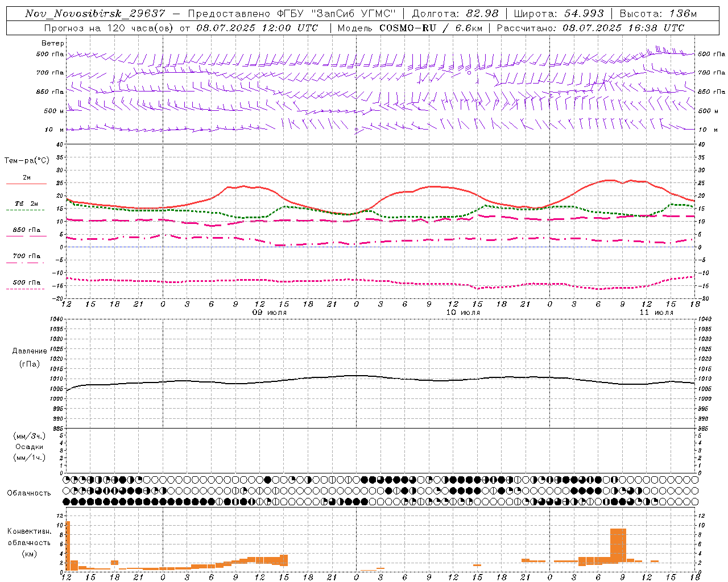Image resolution: width=728 pixels, height=582 pixels.
Task: Click the 11 июля date label
Action: pyautogui.click(x=656, y=313)
